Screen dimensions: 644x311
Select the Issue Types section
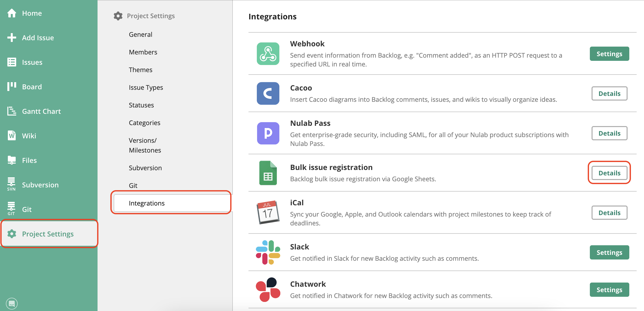point(146,87)
